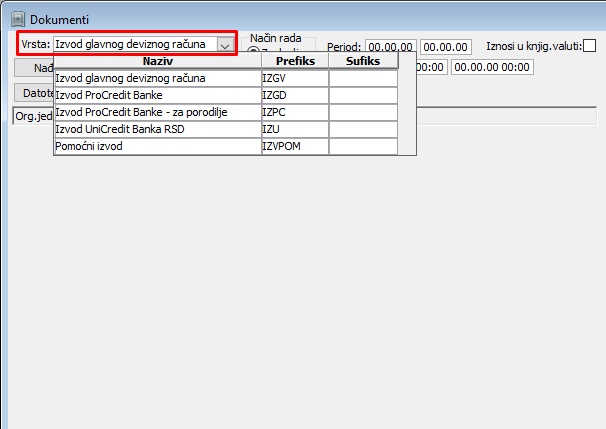Select 'Izvod ProCredit Banke' row
Screen dimensions: 606x429
click(158, 95)
